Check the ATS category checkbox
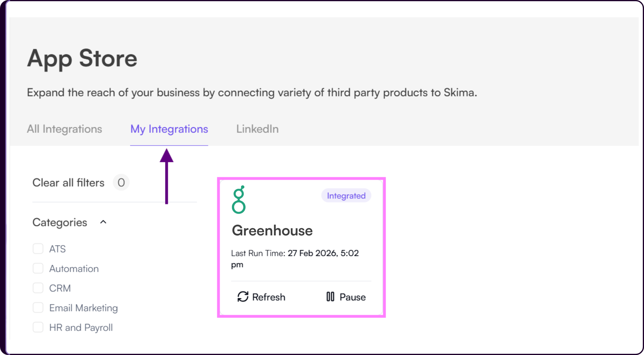644x355 pixels. coord(38,249)
